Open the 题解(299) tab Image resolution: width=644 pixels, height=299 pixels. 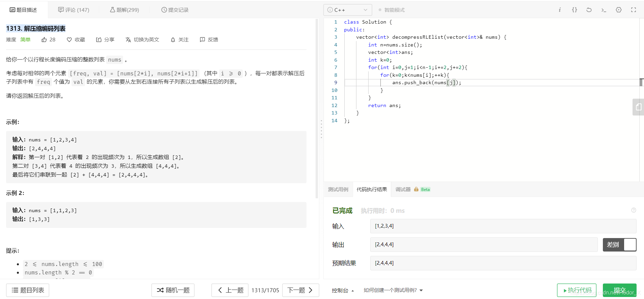[124, 10]
